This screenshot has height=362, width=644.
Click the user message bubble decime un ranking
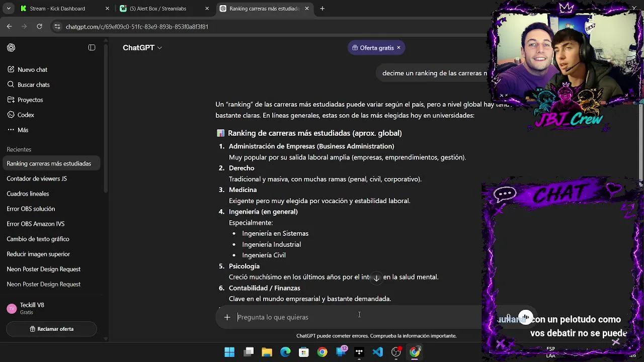[435, 73]
